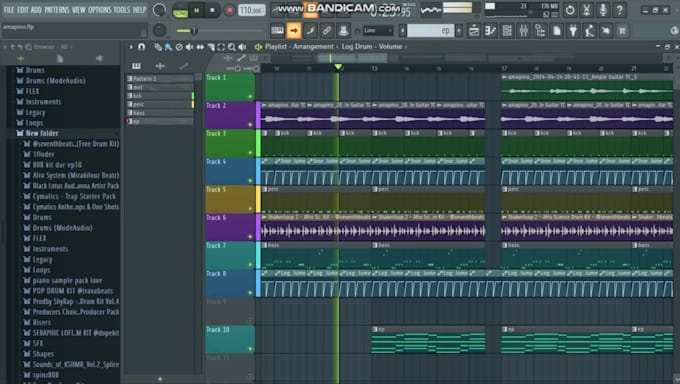Open the plugin picker plug icon
This screenshot has height=384, width=680.
[x=573, y=31]
